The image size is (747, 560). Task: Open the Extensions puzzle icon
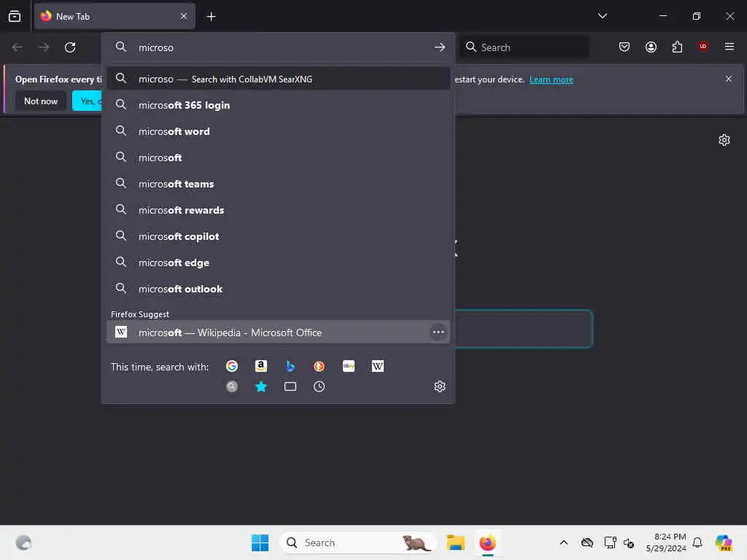677,47
